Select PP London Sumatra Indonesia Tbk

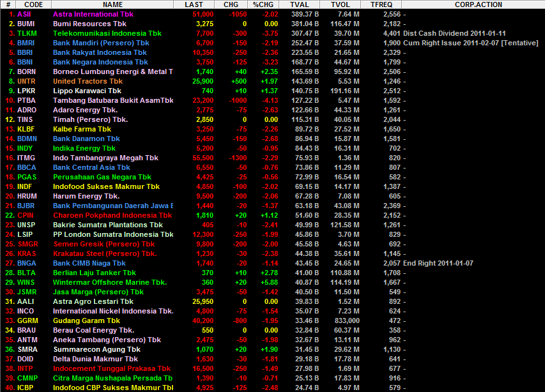pos(113,234)
